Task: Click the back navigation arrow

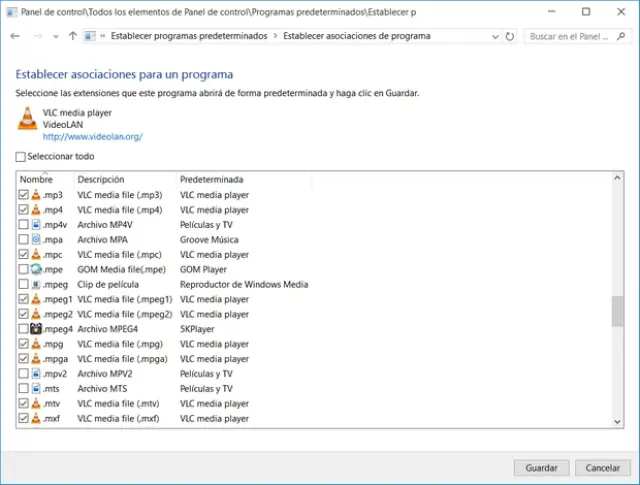Action: 15,36
